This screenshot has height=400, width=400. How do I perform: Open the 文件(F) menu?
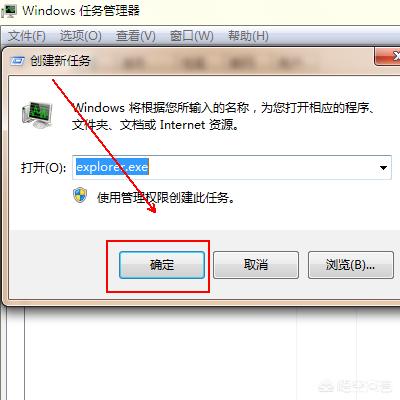tap(27, 36)
